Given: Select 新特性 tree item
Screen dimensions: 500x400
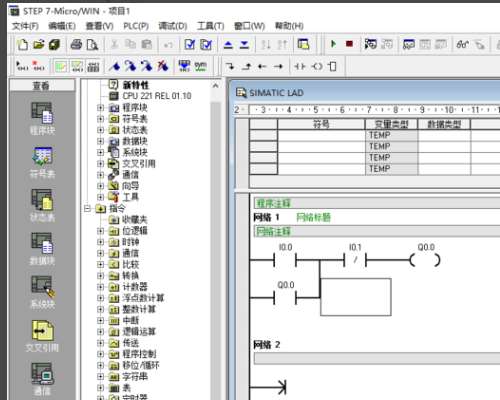Looking at the screenshot, I should [136, 85].
